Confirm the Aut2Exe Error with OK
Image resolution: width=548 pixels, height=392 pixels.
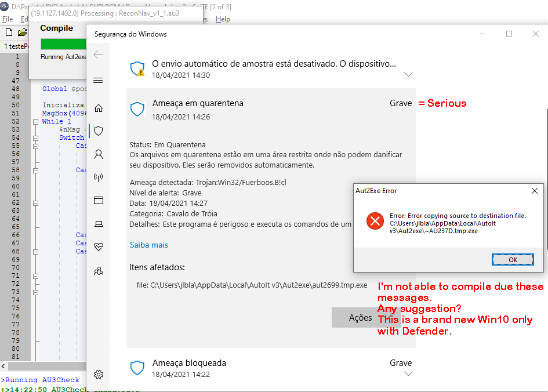(513, 260)
